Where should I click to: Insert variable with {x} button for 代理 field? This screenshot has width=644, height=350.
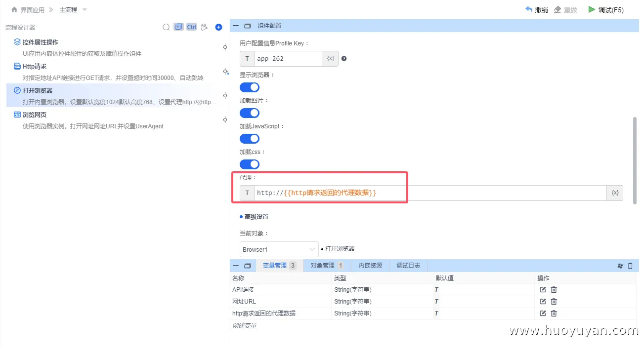coord(615,193)
